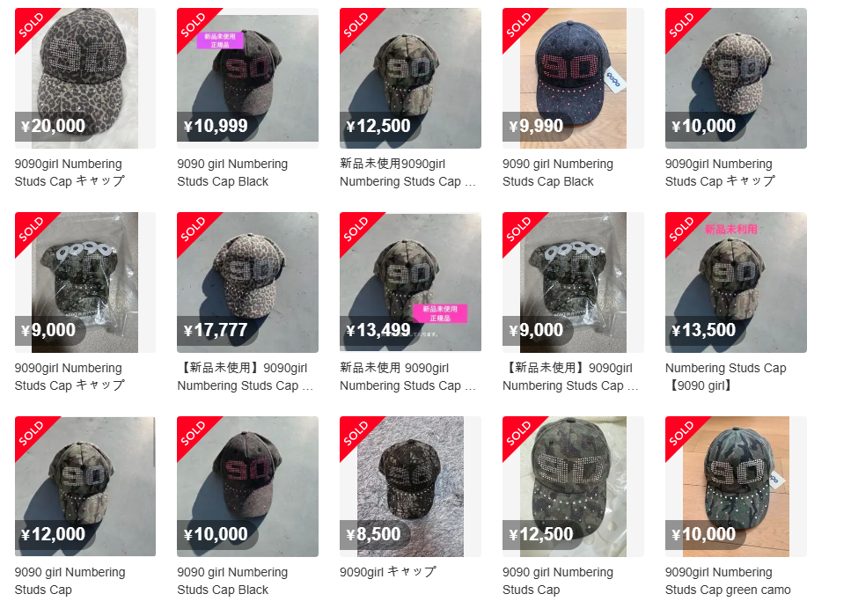Viewport: 851px width, 616px height.
Task: Click pink 新品未使用 正規品 label on ¥10,999 cap
Action: (220, 40)
